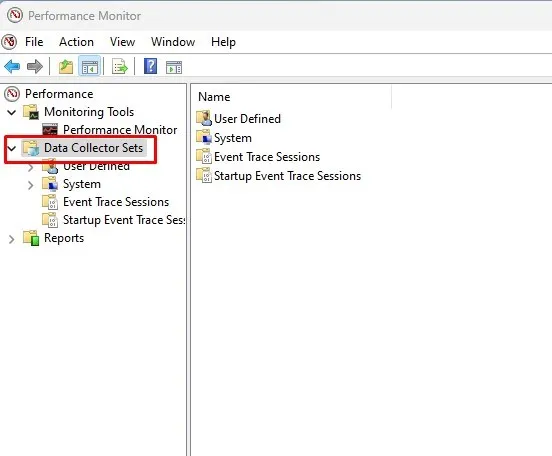552x456 pixels.
Task: Click the gray forward arrow toolbar button
Action: [x=34, y=67]
